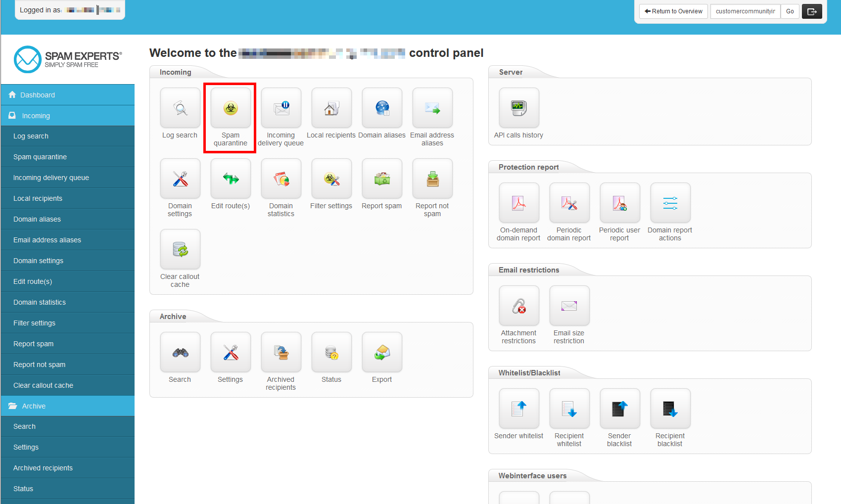Open the Report spam icon
The width and height of the screenshot is (841, 504).
click(x=381, y=179)
